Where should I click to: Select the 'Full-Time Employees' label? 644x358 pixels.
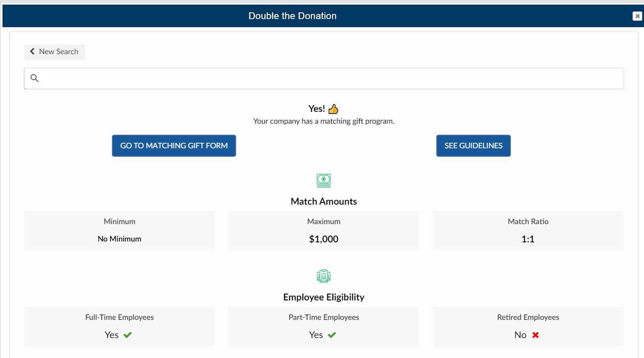pyautogui.click(x=120, y=317)
